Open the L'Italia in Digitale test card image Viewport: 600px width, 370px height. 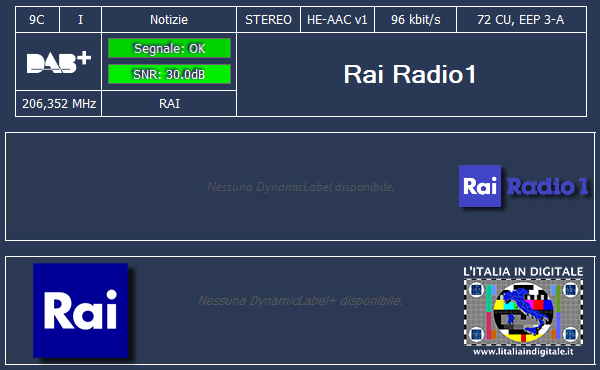tap(523, 312)
